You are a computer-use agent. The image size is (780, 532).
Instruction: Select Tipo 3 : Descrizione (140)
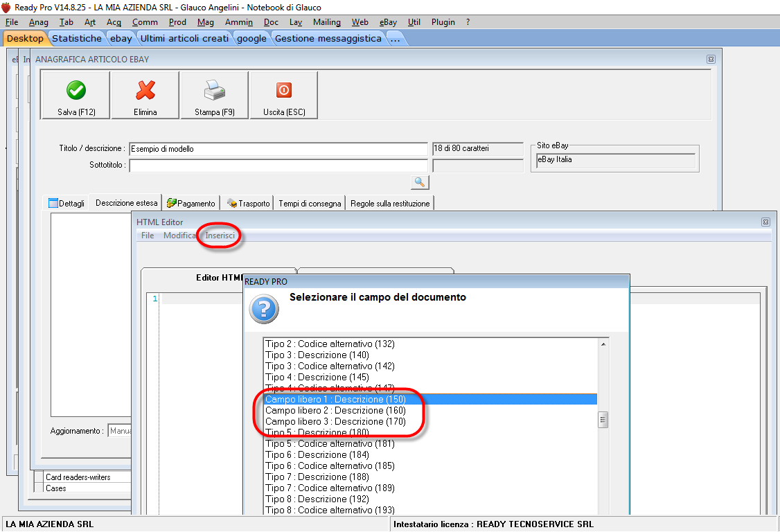pos(431,355)
